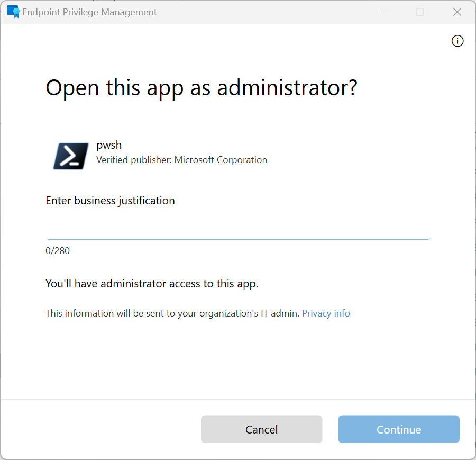Click the PowerShell pwsh app icon
Image resolution: width=476 pixels, height=460 pixels.
pyautogui.click(x=70, y=156)
